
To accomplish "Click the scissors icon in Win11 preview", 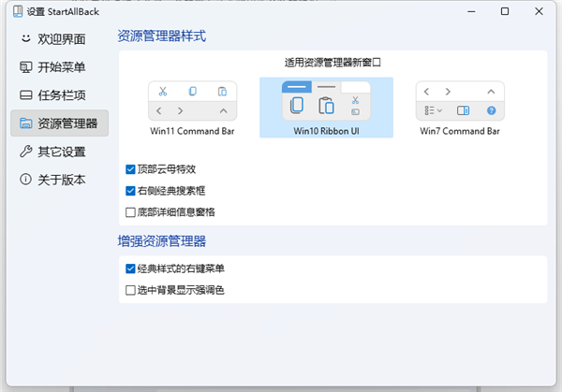I will (163, 92).
